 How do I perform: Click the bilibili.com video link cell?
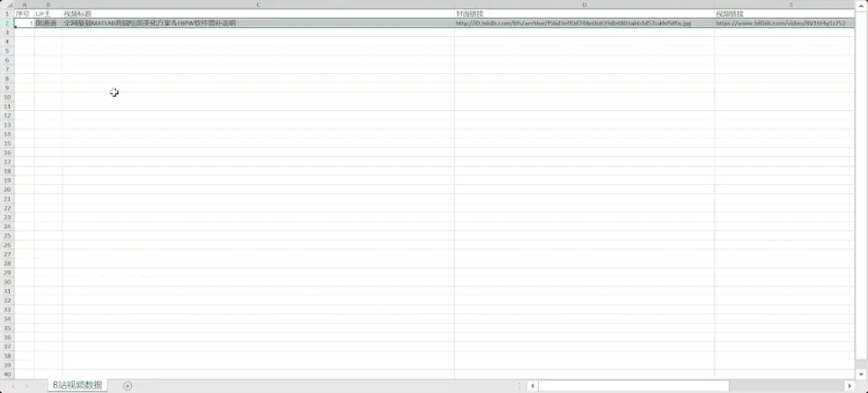pyautogui.click(x=784, y=23)
